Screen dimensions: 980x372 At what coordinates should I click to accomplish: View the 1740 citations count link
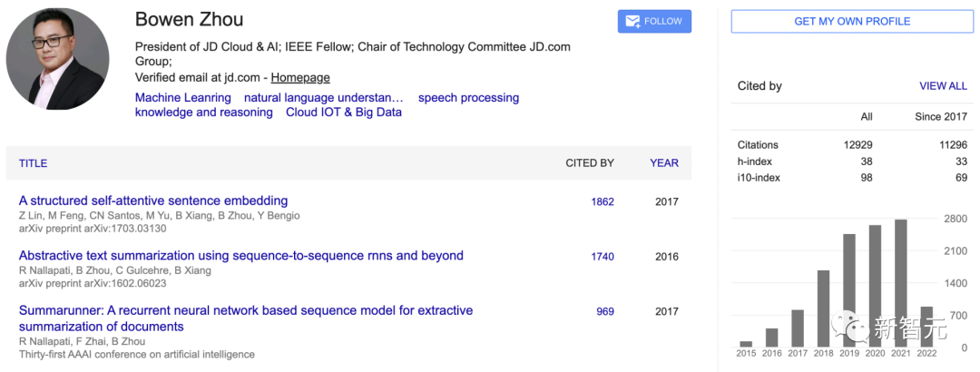pos(603,257)
